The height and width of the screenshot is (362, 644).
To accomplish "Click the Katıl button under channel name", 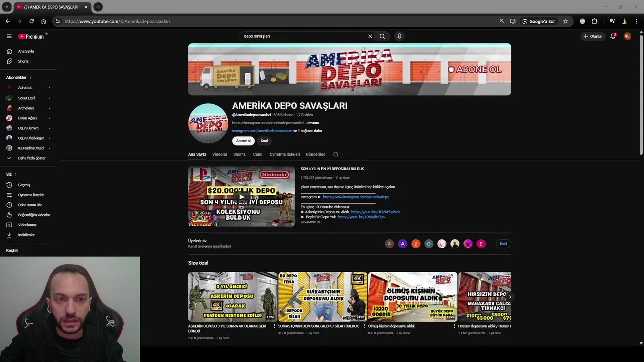I will coord(264,141).
